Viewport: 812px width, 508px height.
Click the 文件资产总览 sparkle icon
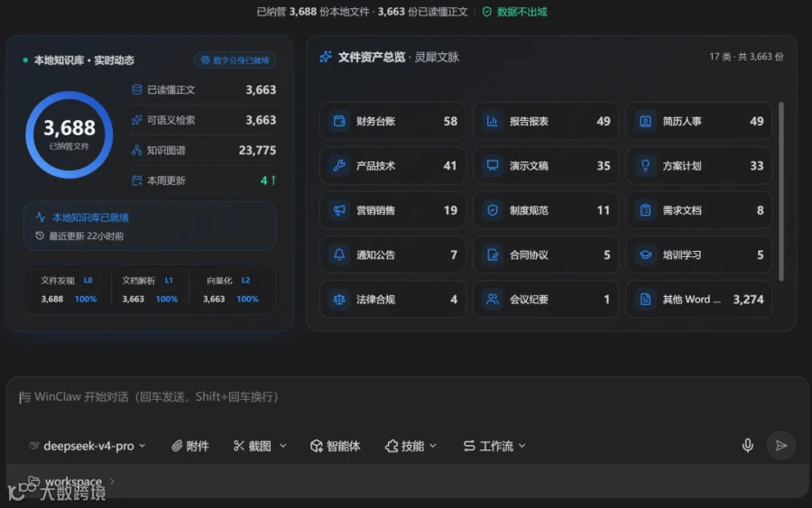tap(326, 57)
